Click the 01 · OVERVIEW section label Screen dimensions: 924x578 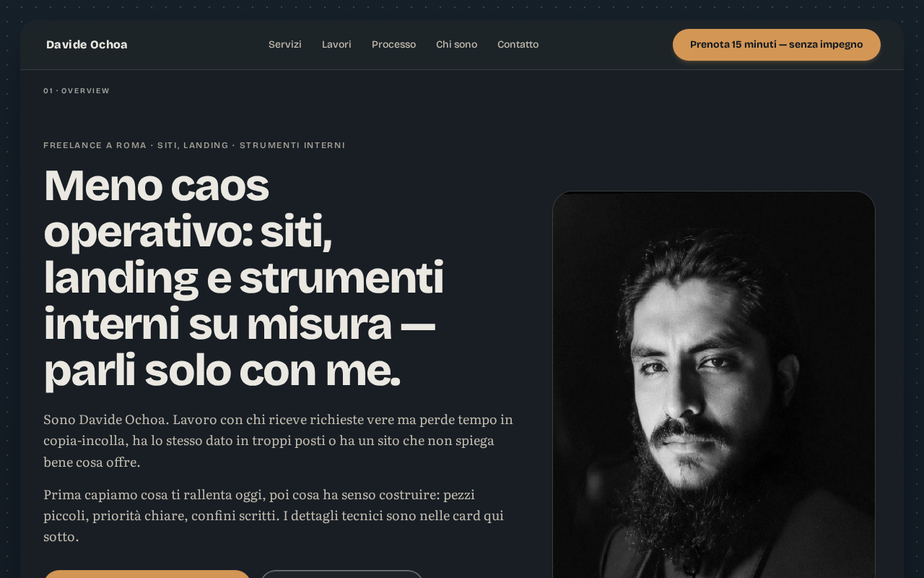[77, 91]
